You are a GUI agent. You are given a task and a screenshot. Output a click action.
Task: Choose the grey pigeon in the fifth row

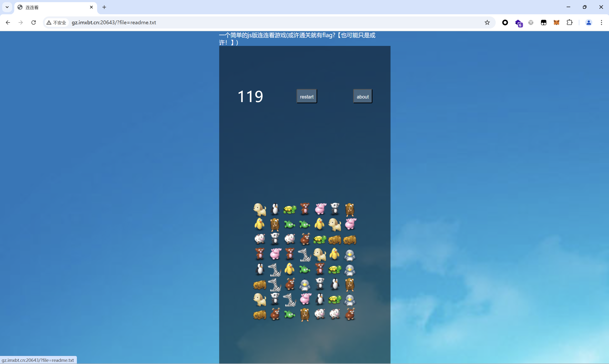point(350,270)
